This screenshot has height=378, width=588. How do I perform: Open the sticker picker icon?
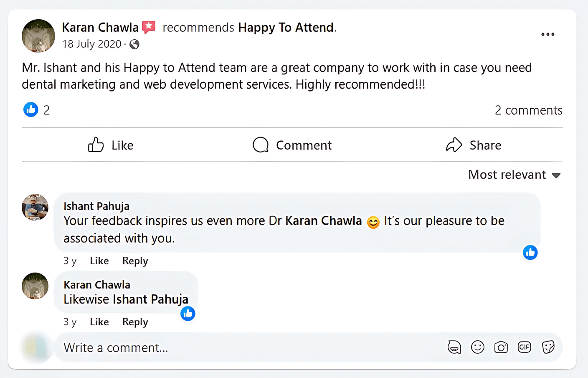548,347
